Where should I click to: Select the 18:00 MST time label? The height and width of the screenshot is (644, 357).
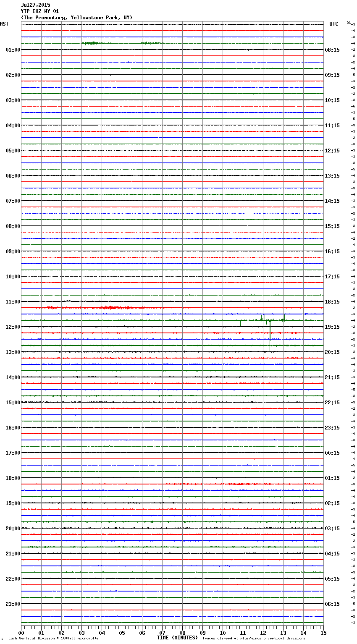(13, 478)
